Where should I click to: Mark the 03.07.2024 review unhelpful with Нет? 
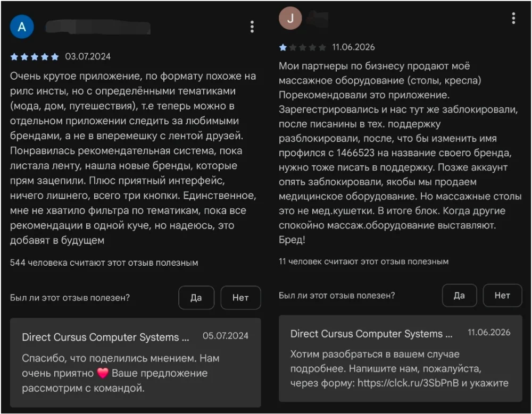240,298
